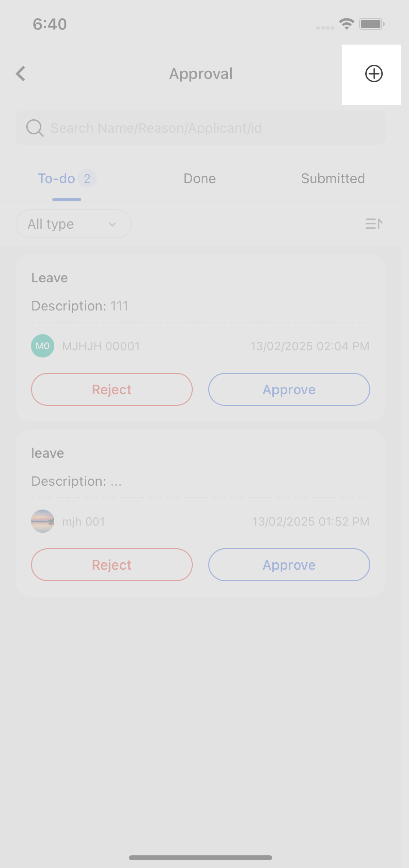The height and width of the screenshot is (868, 409).
Task: Switch to the Done tab
Action: click(x=199, y=178)
